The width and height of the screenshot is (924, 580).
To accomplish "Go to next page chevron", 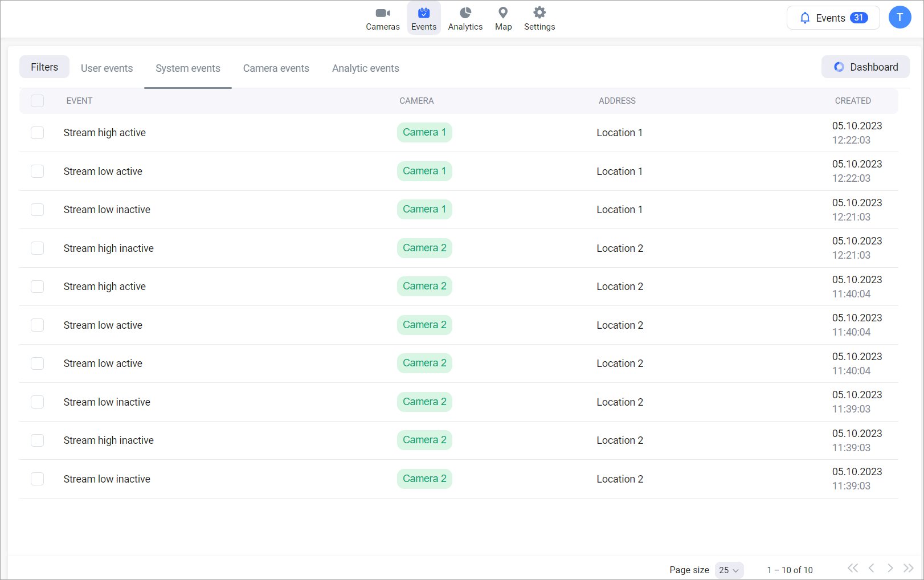I will pos(890,568).
